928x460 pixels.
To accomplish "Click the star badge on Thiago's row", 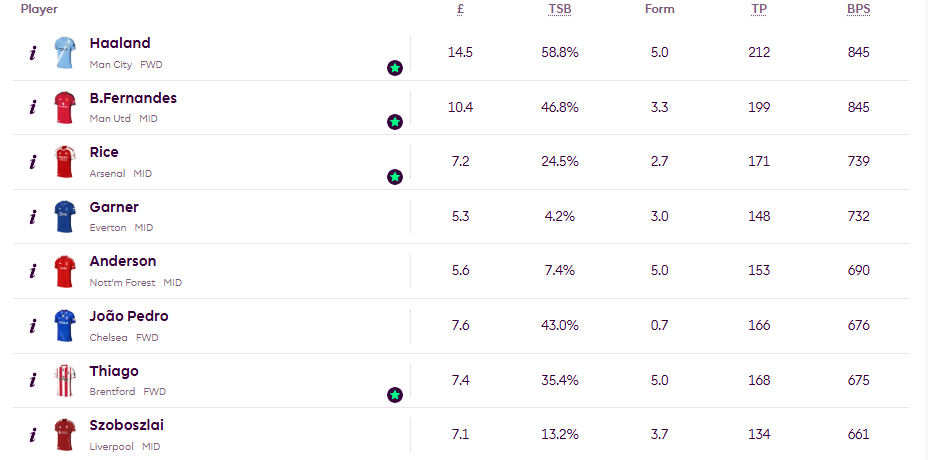I will tap(395, 395).
